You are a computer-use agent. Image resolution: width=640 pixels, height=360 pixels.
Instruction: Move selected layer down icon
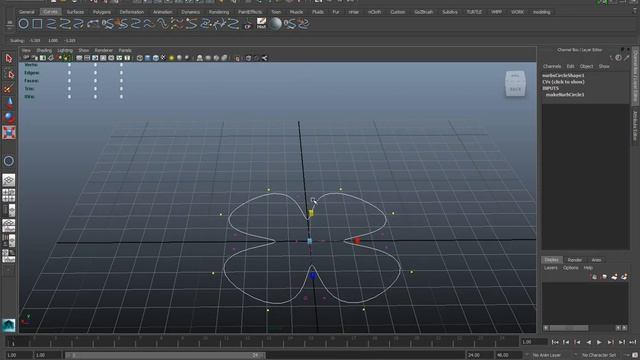click(x=604, y=277)
